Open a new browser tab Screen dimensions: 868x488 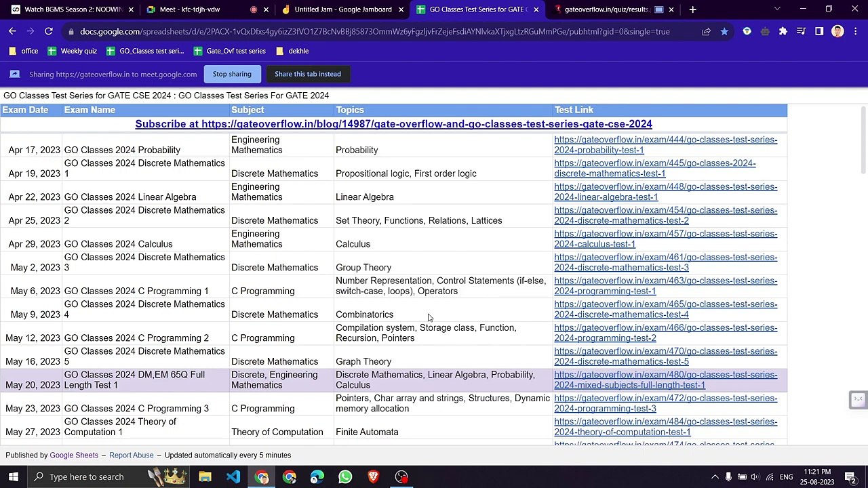pos(692,9)
